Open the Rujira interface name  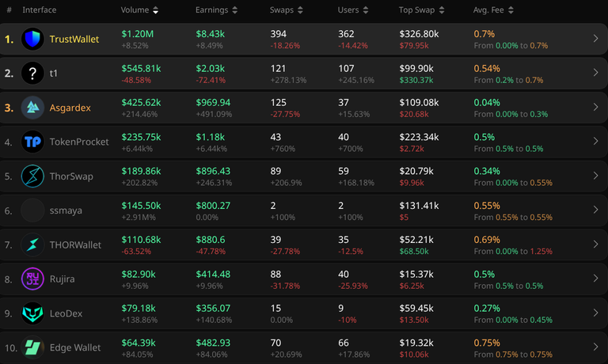(62, 279)
